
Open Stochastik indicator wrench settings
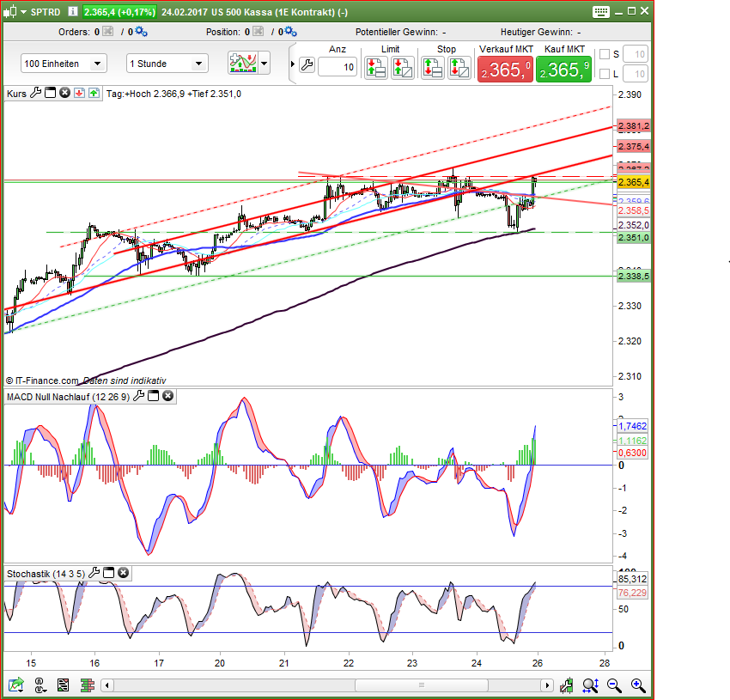tap(94, 572)
